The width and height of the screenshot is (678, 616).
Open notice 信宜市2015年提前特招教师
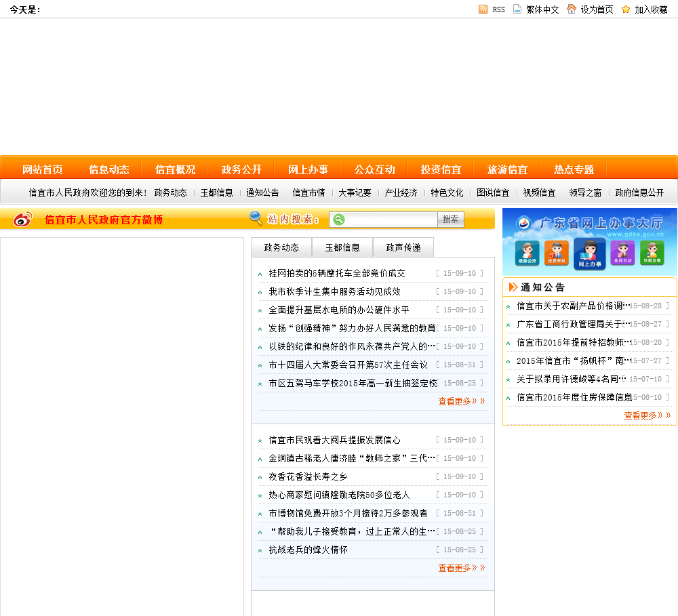pyautogui.click(x=574, y=342)
